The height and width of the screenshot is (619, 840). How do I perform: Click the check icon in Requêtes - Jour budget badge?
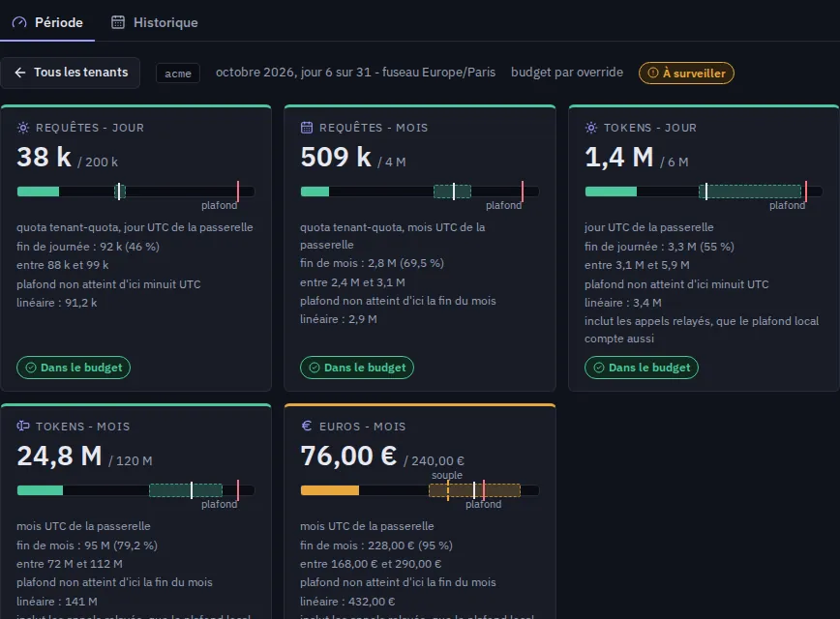pos(31,368)
